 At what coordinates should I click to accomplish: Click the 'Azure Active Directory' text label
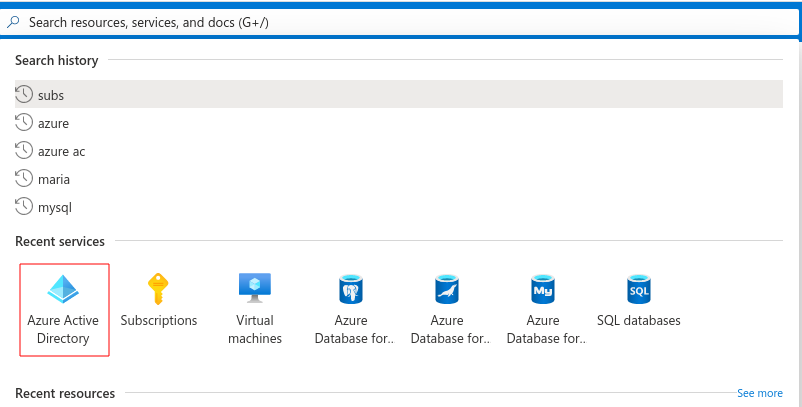coord(64,330)
